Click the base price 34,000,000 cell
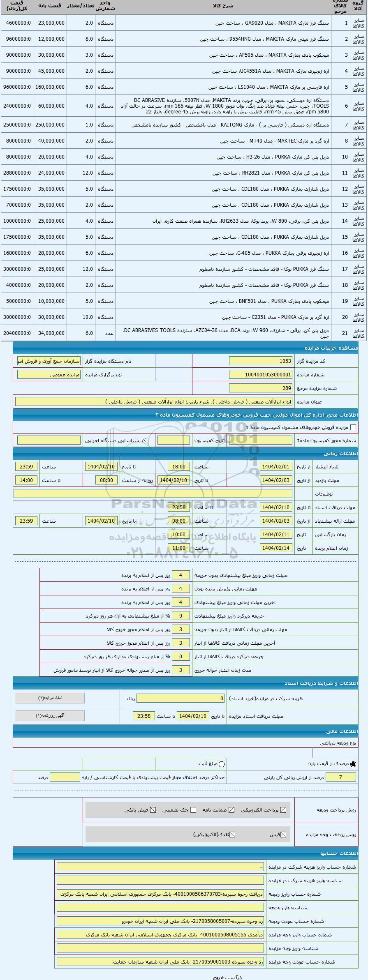 50,333
